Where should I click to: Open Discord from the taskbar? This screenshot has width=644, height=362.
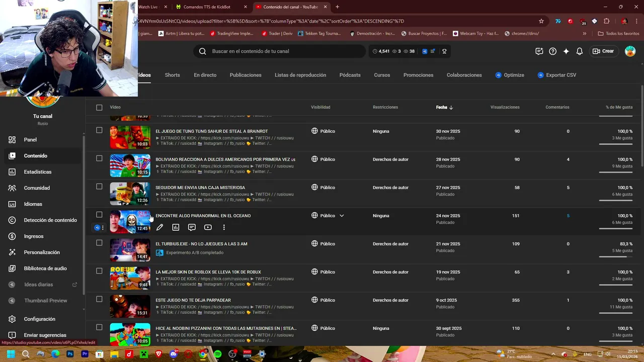pyautogui.click(x=174, y=354)
